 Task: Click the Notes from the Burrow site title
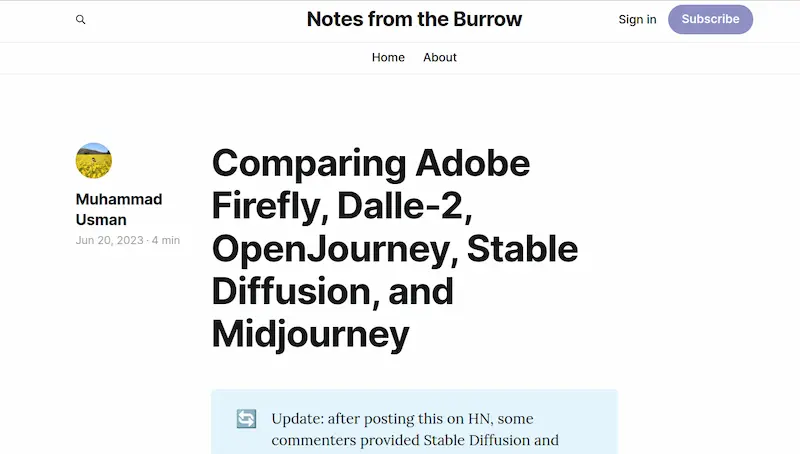[414, 19]
